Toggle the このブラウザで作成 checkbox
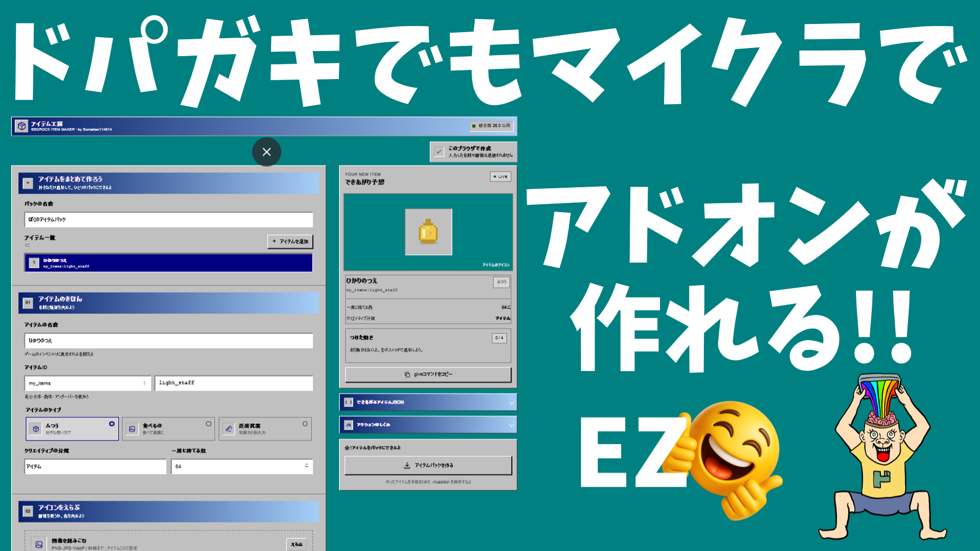This screenshot has width=980, height=551. [x=439, y=152]
